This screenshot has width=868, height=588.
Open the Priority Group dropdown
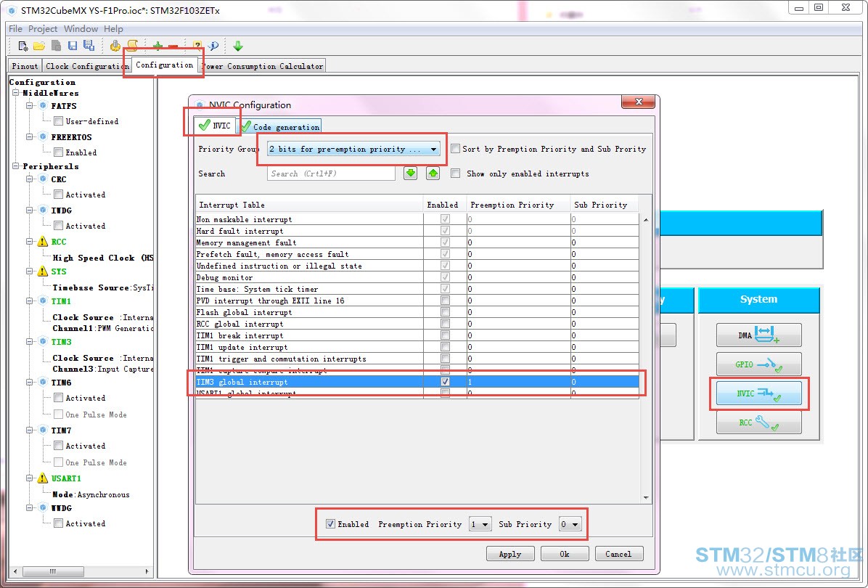coord(353,149)
